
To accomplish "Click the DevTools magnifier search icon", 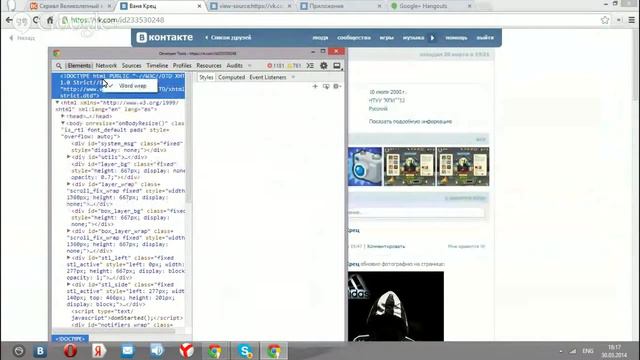I will click(59, 66).
